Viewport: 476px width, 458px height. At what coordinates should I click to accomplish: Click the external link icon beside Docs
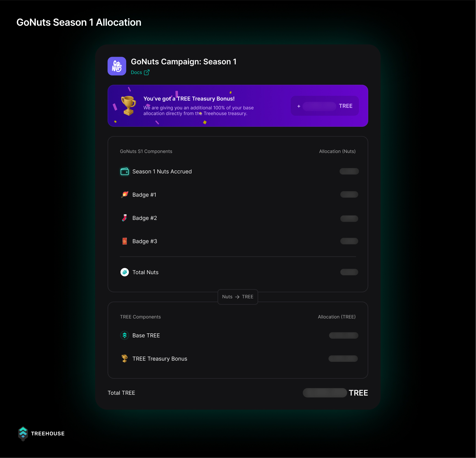pos(147,72)
